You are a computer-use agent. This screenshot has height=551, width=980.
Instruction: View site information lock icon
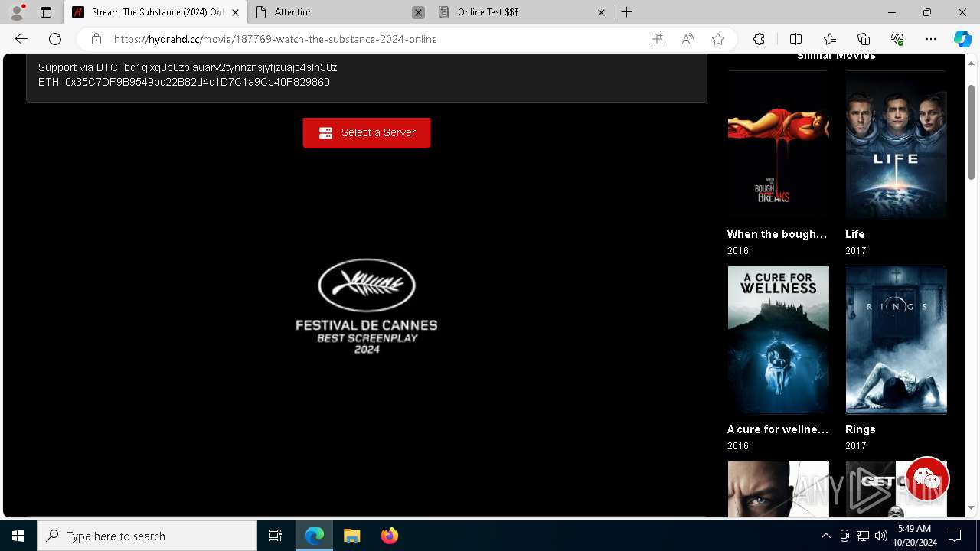pos(96,39)
